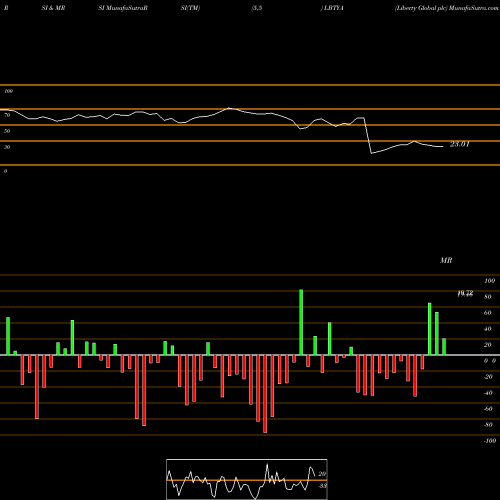Click the 30 level label on the RSI axis
The height and width of the screenshot is (500, 500).
click(x=7, y=147)
